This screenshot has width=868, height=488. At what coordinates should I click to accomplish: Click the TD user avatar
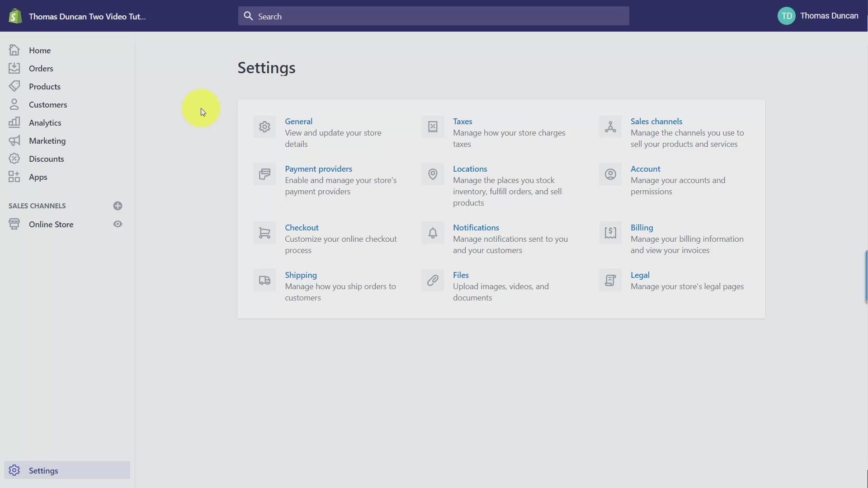(786, 16)
